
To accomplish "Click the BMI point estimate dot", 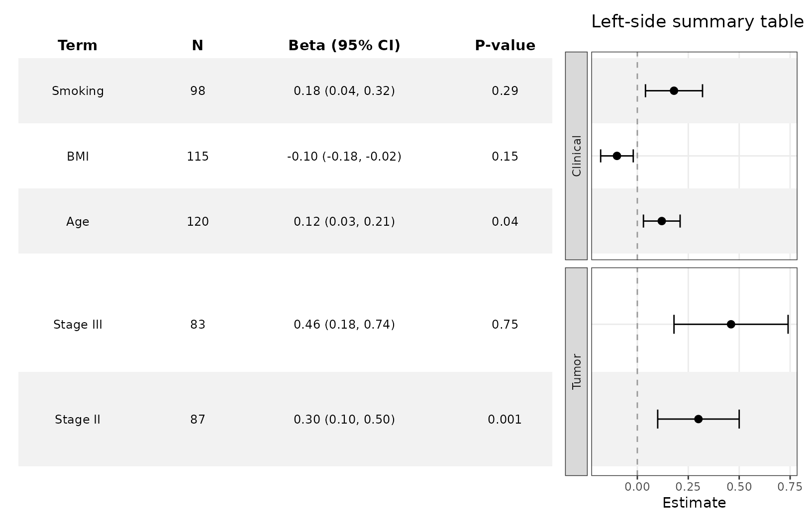I will [617, 156].
